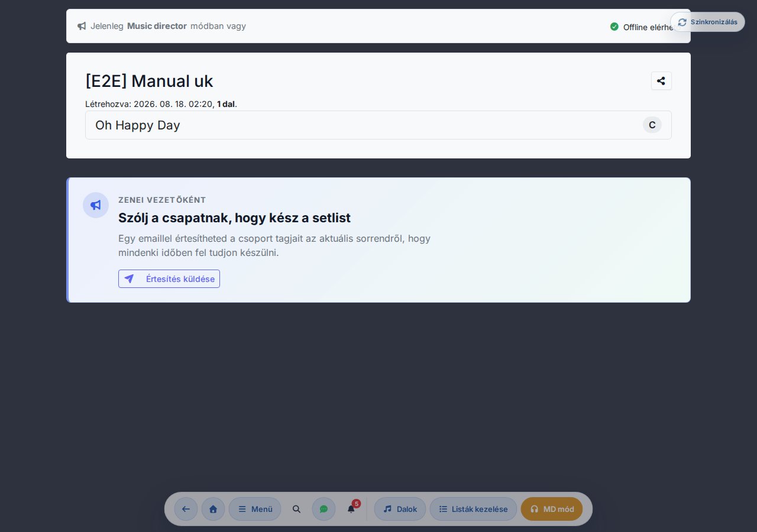This screenshot has width=757, height=532.
Task: Open the Menü hamburger menu
Action: click(x=255, y=509)
